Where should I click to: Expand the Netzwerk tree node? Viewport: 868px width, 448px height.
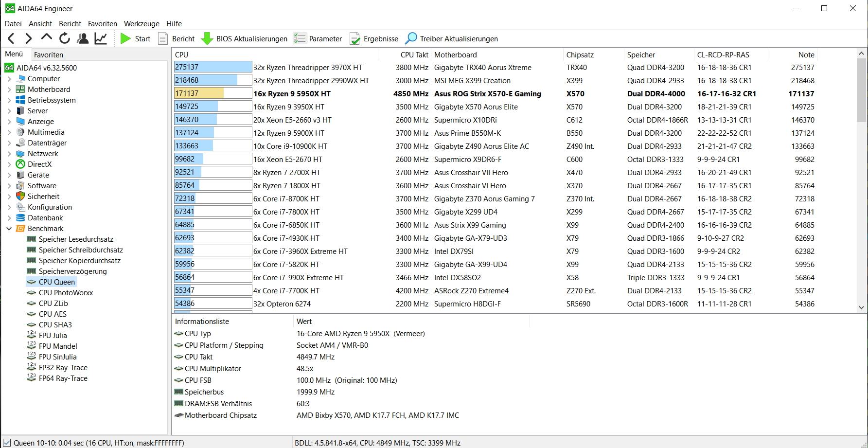(x=9, y=153)
